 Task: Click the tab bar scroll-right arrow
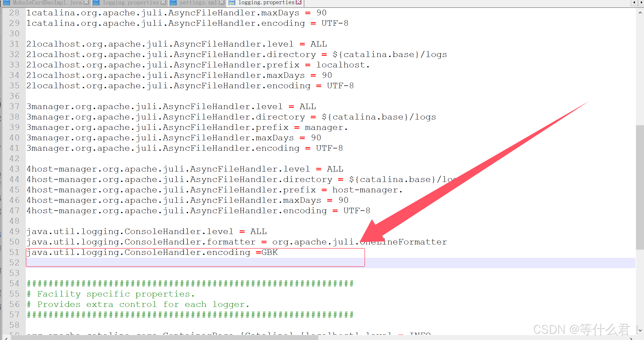[x=641, y=3]
